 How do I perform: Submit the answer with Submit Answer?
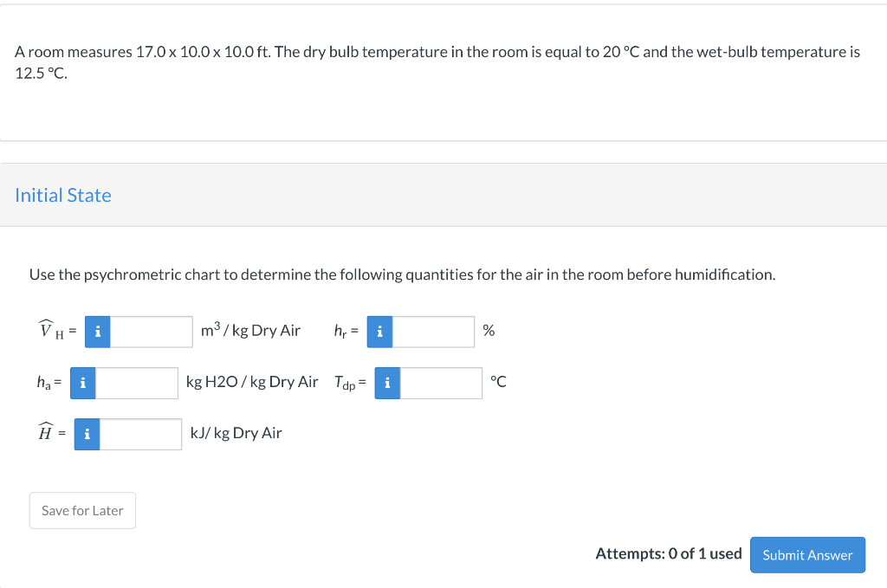pyautogui.click(x=807, y=555)
